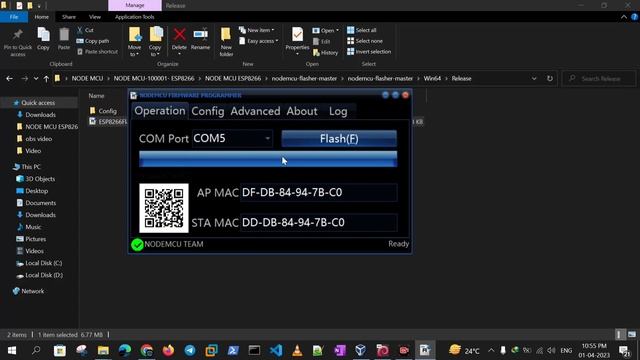Open VLC media player from taskbar
Viewport: 640px width, 360px height.
pyautogui.click(x=298, y=350)
